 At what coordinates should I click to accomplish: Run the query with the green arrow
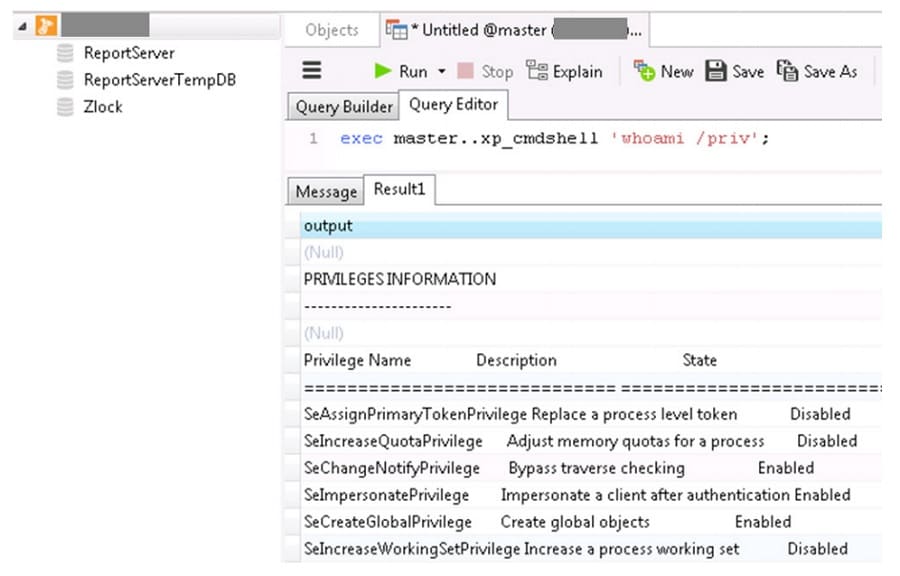pos(382,71)
